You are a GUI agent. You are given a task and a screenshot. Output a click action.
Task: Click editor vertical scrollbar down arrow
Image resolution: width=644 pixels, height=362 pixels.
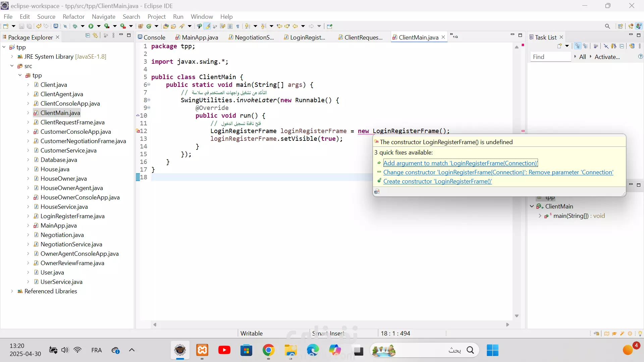coord(517,316)
